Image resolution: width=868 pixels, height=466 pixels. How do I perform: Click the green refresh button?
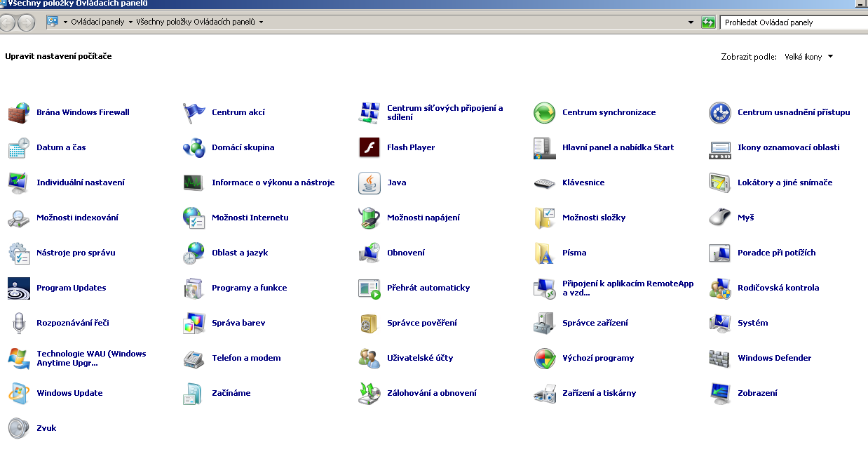[x=708, y=22]
